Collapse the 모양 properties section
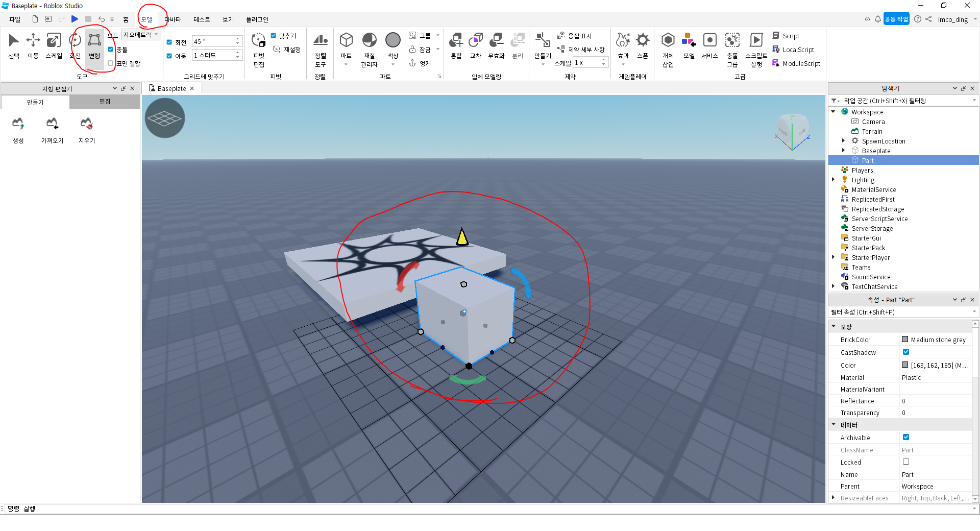 click(834, 326)
